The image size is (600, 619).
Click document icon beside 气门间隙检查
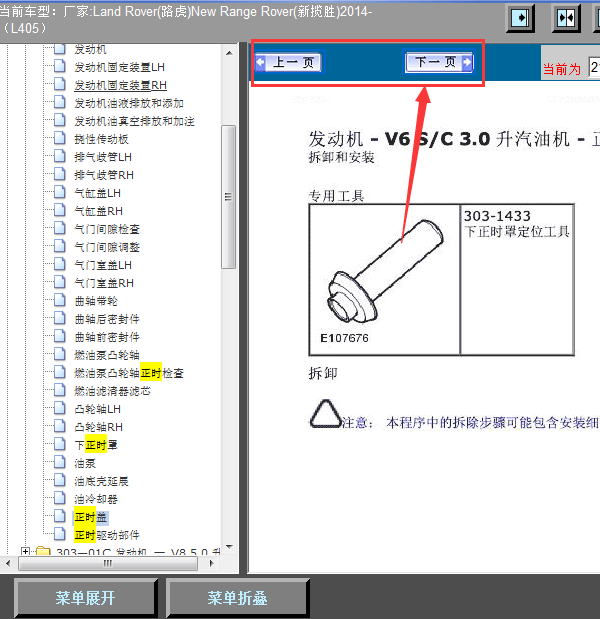point(60,228)
